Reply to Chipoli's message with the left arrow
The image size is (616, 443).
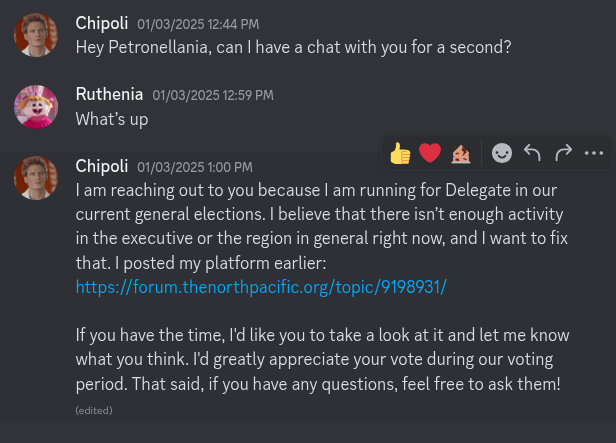coord(532,153)
